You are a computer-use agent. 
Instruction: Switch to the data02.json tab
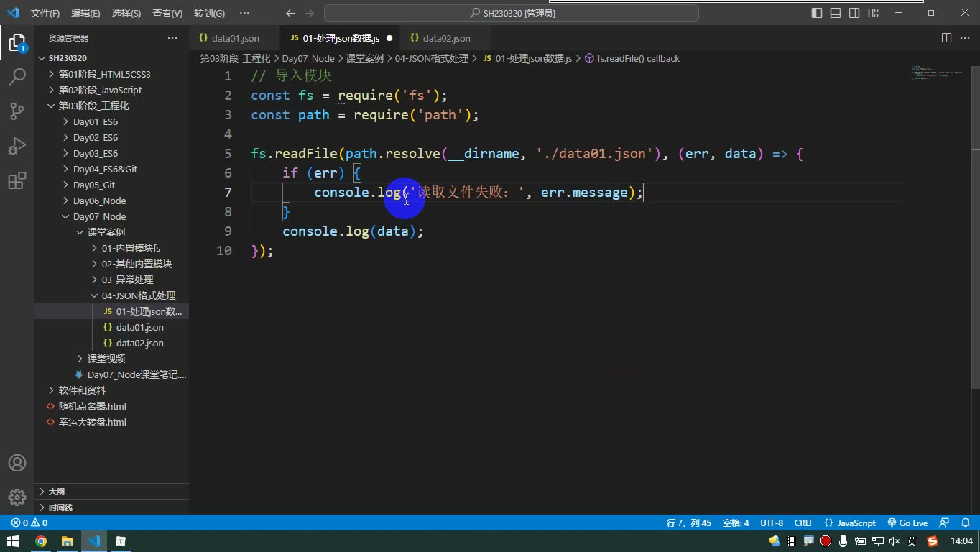pyautogui.click(x=446, y=38)
